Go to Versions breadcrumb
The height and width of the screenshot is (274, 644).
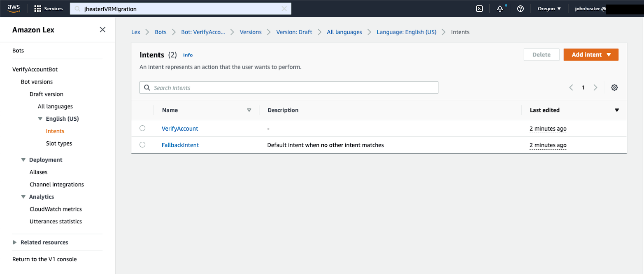point(251,32)
